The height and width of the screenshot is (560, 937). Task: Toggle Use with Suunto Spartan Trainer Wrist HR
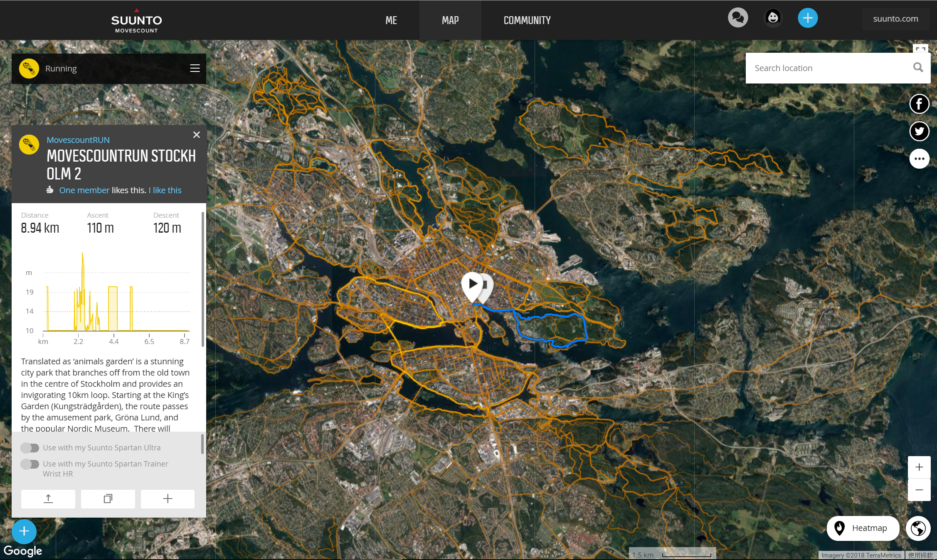tap(30, 464)
